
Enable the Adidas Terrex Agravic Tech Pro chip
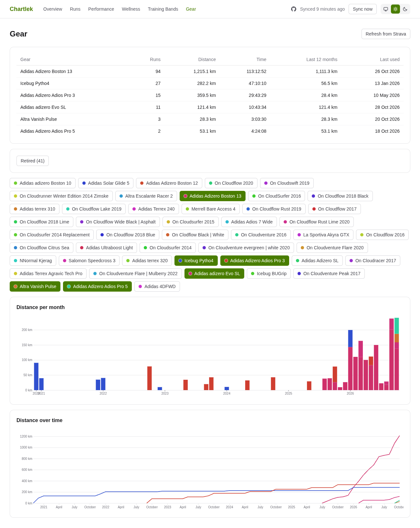48,274
